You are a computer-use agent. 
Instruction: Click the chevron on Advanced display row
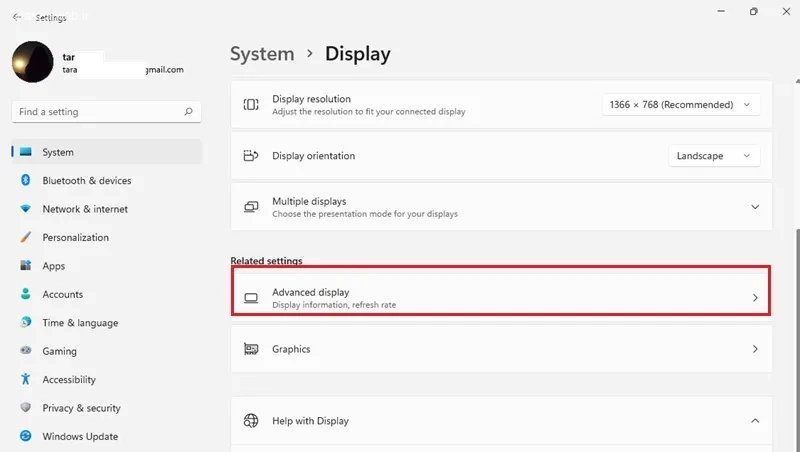(x=755, y=298)
